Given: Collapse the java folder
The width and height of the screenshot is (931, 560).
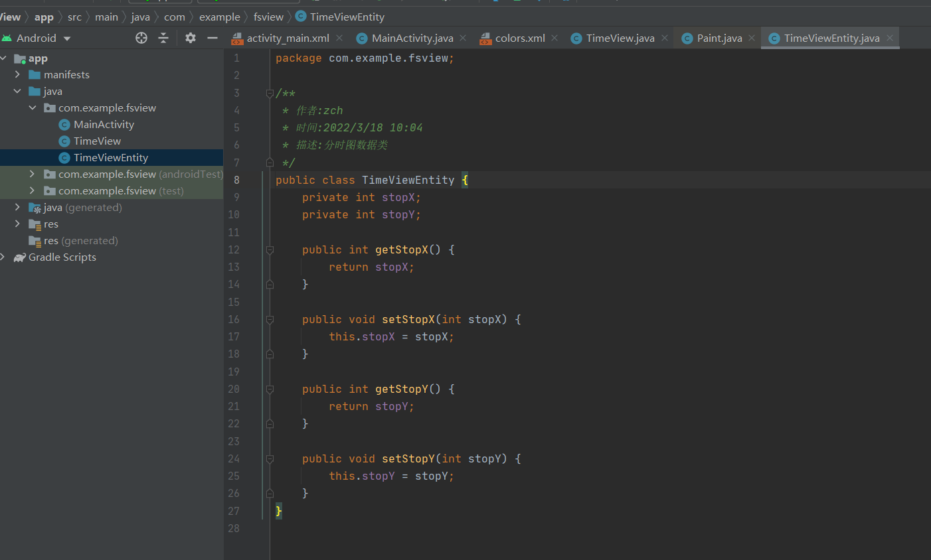Looking at the screenshot, I should coord(17,92).
